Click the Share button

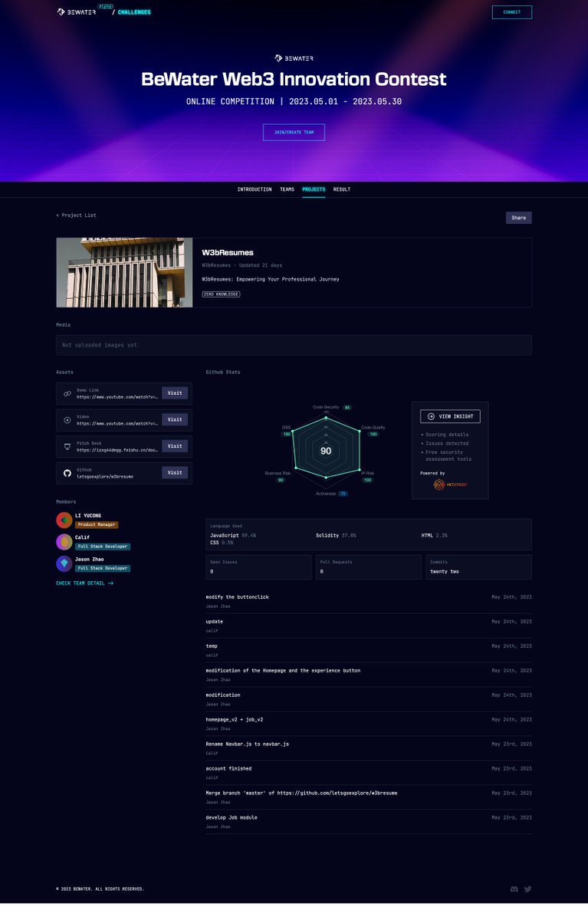518,218
